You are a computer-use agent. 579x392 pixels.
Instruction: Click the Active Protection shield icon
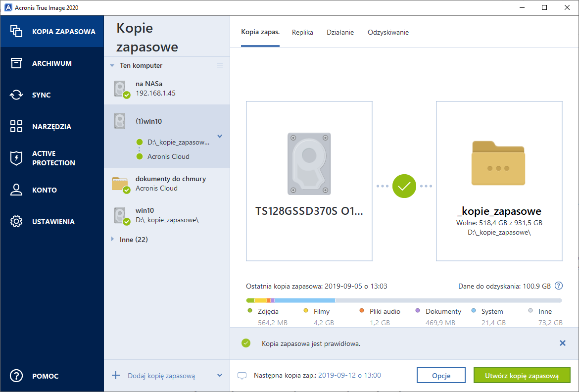click(16, 158)
